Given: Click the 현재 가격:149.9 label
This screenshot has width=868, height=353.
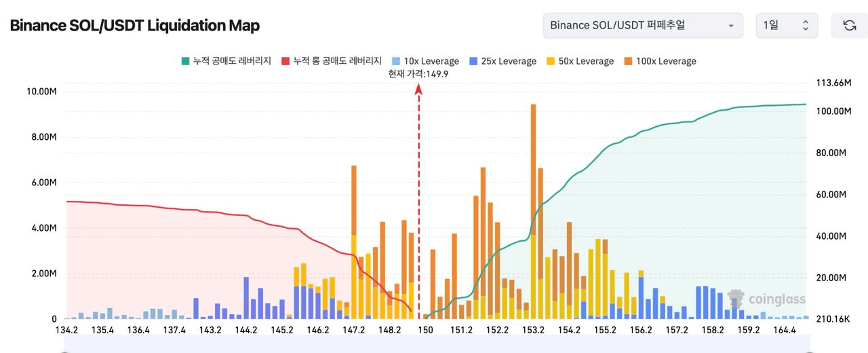Looking at the screenshot, I should point(418,74).
